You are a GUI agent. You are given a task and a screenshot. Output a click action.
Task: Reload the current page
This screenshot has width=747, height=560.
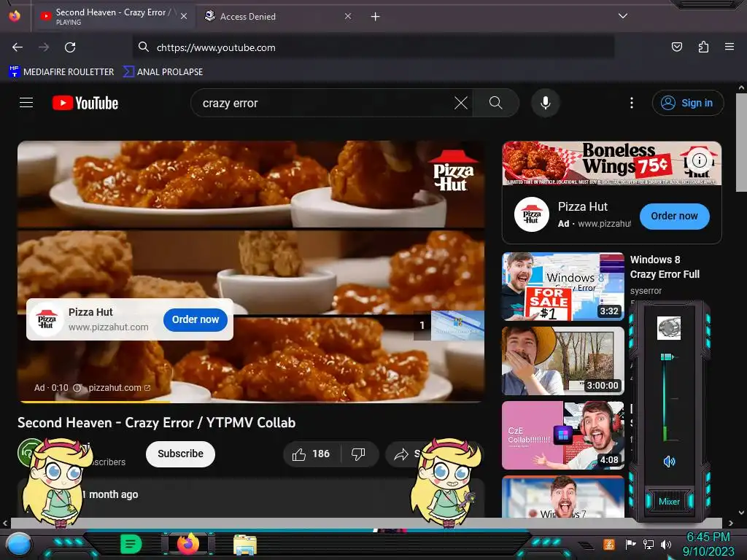tap(70, 47)
